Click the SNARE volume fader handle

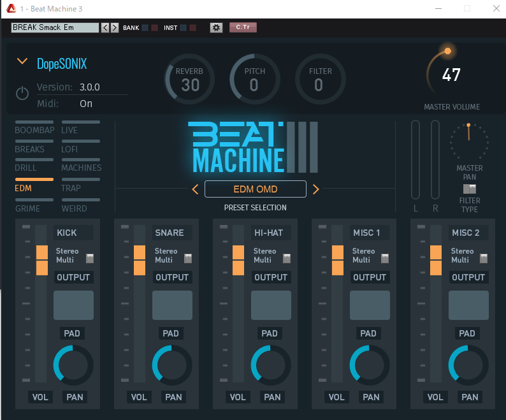click(x=140, y=260)
